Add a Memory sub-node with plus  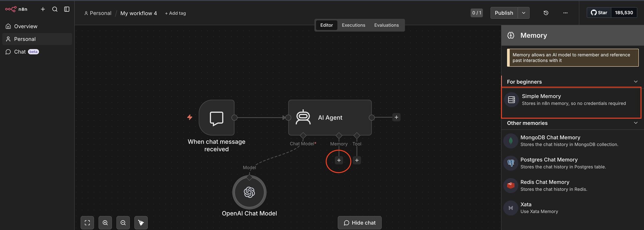click(339, 160)
